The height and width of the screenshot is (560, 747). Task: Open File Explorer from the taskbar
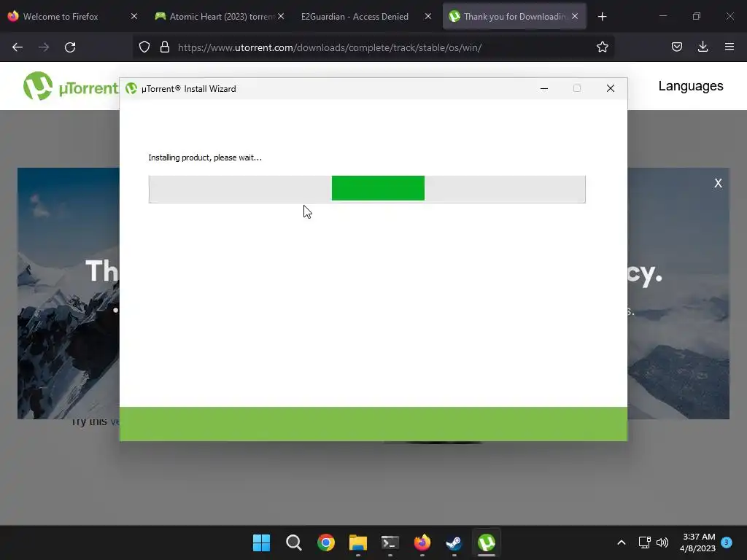pyautogui.click(x=357, y=542)
